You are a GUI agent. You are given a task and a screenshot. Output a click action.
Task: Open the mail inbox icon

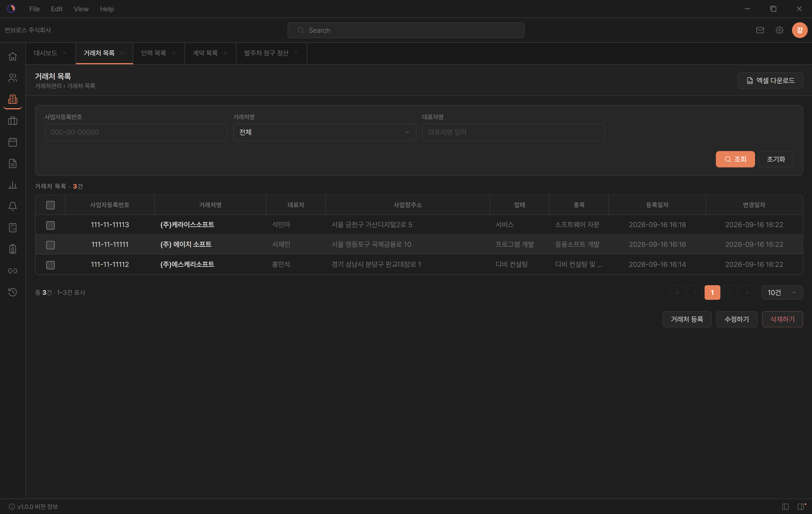760,30
